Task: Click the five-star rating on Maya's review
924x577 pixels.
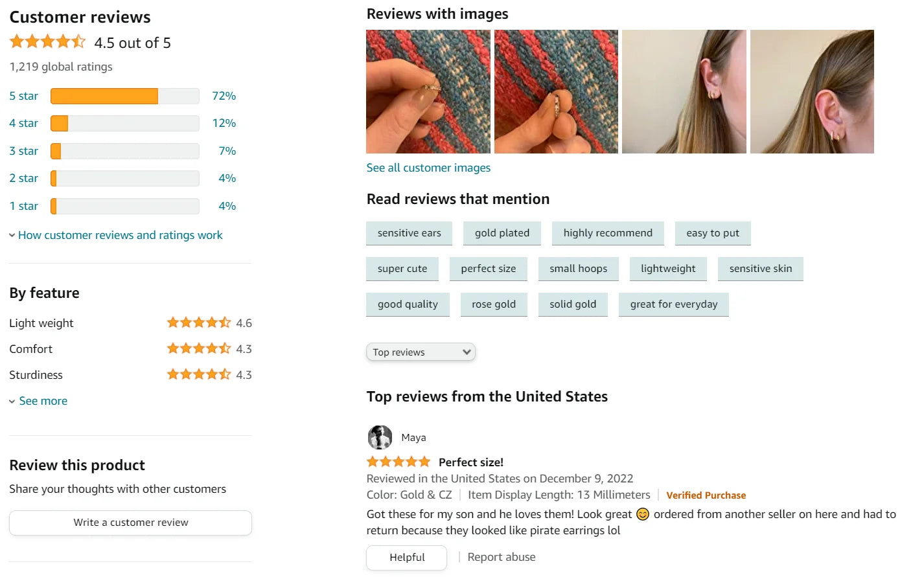Action: [398, 462]
